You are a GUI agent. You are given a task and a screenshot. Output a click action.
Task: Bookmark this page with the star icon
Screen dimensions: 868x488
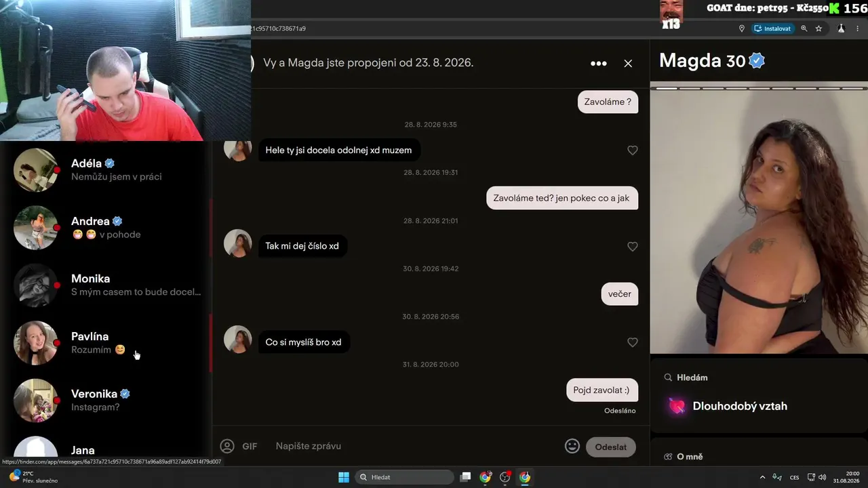(818, 28)
